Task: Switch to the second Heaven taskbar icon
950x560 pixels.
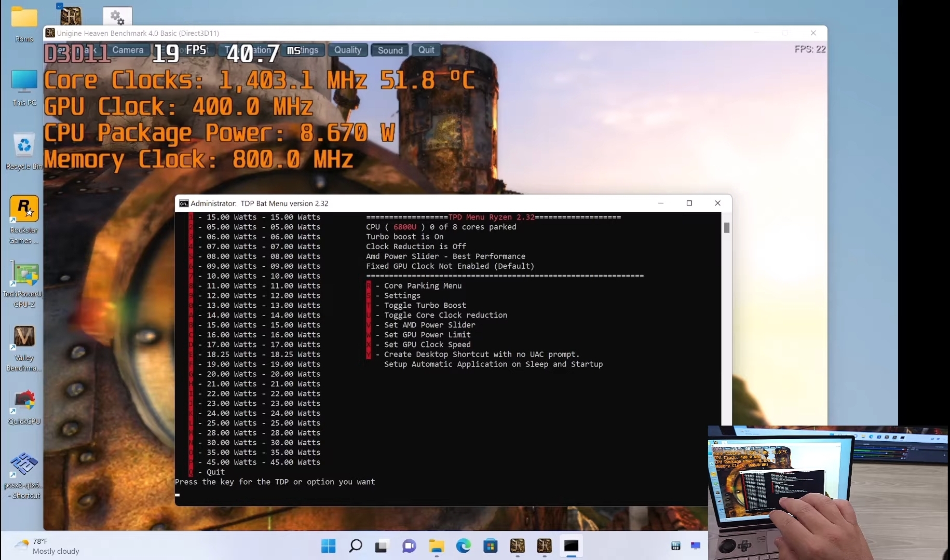Action: [x=544, y=545]
